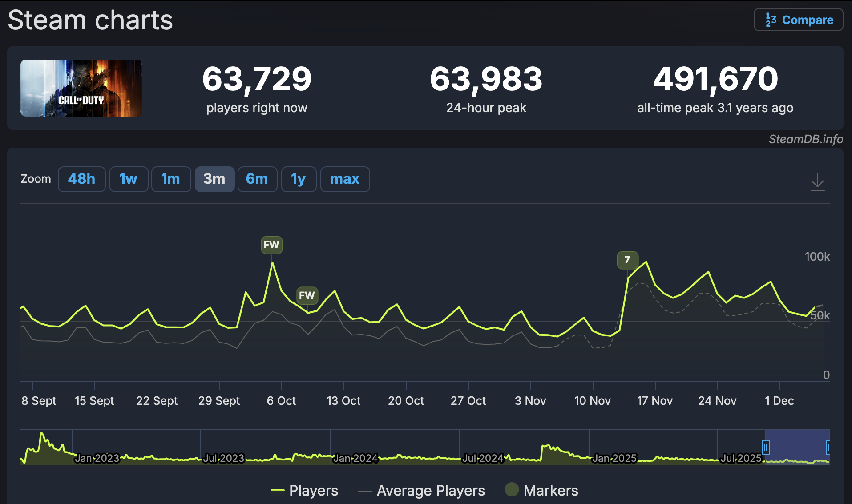The image size is (852, 504).
Task: Switch zoom range to 1m
Action: click(171, 179)
